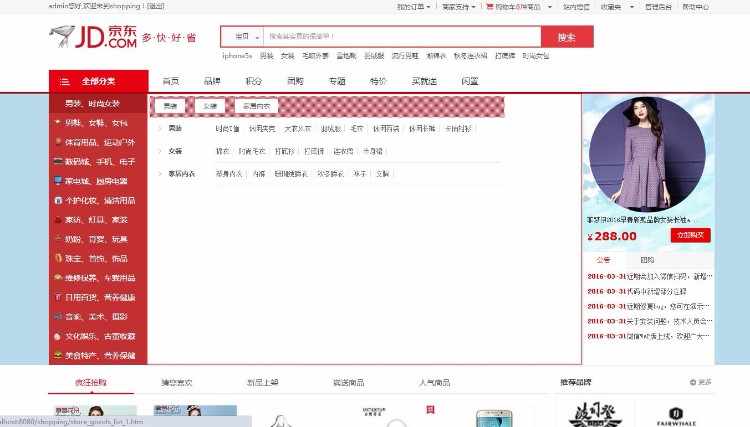Screen dimensions: 750x427
Task: Select the 人气商品 tab
Action: (434, 383)
